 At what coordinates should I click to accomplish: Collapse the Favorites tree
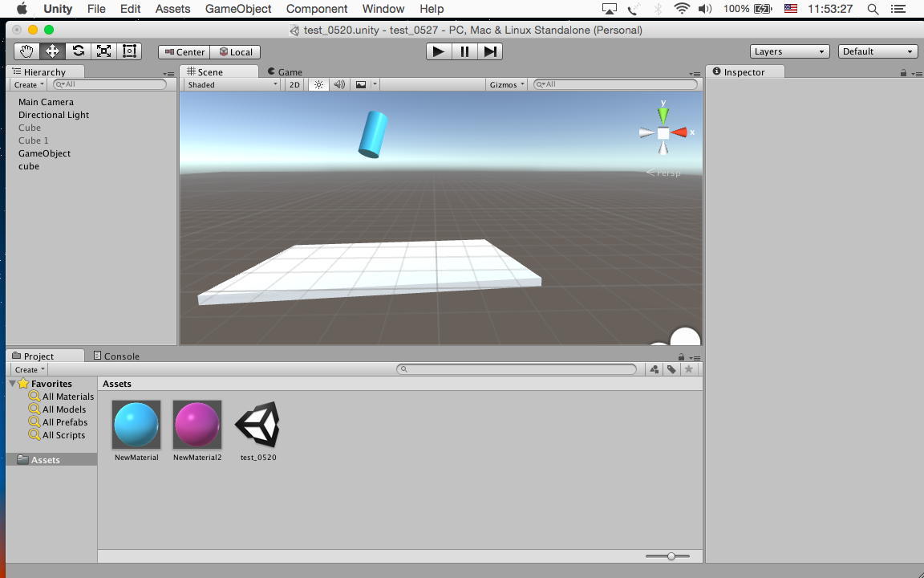(x=12, y=384)
